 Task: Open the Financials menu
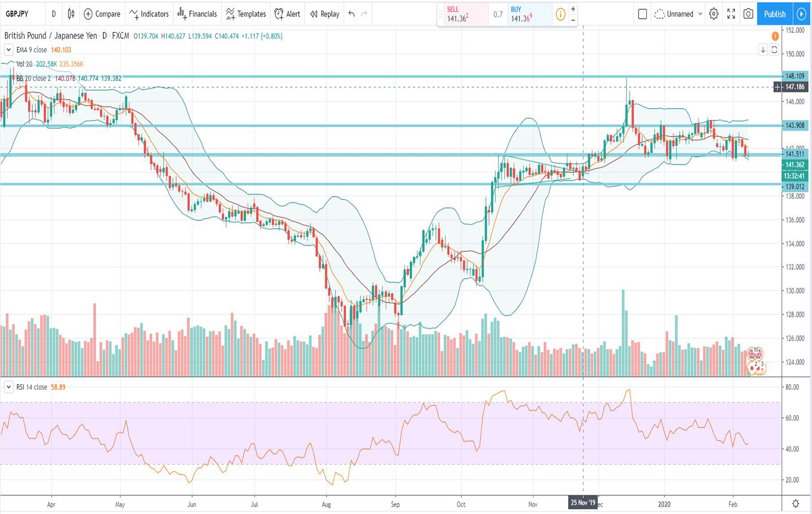[x=197, y=14]
